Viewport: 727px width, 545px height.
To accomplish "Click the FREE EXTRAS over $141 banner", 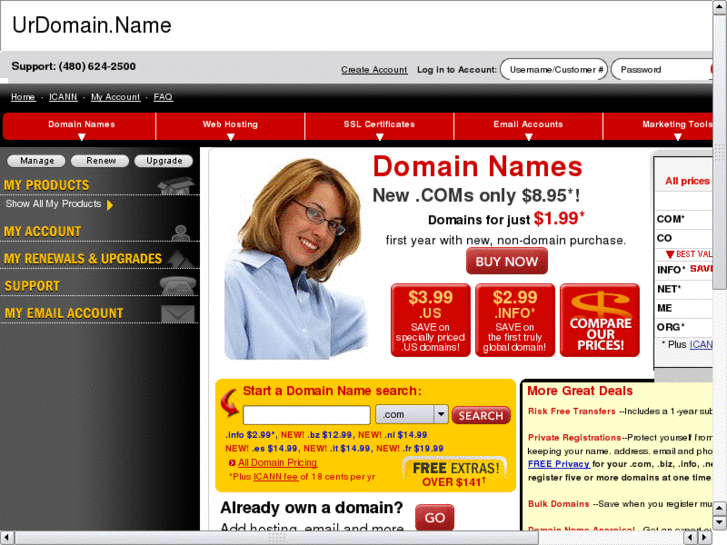I will click(x=455, y=474).
